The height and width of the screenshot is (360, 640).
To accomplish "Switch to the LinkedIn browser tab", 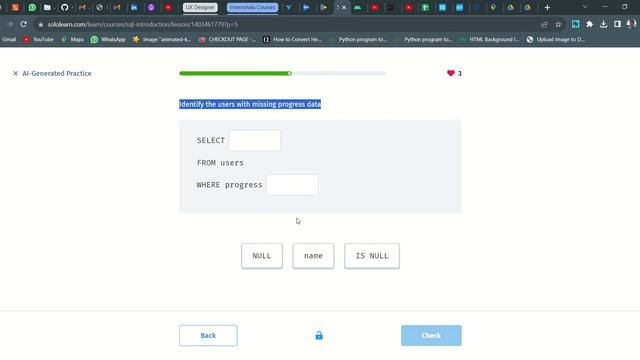I will click(134, 7).
